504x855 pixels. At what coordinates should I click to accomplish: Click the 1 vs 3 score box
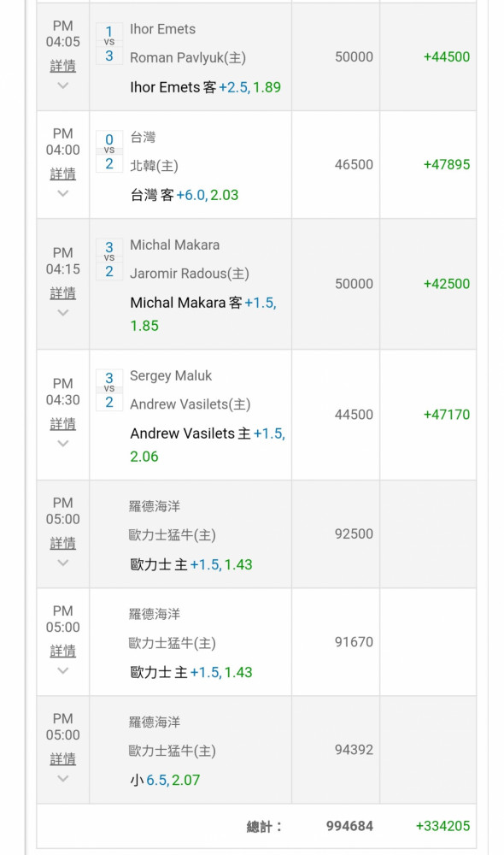pos(109,44)
